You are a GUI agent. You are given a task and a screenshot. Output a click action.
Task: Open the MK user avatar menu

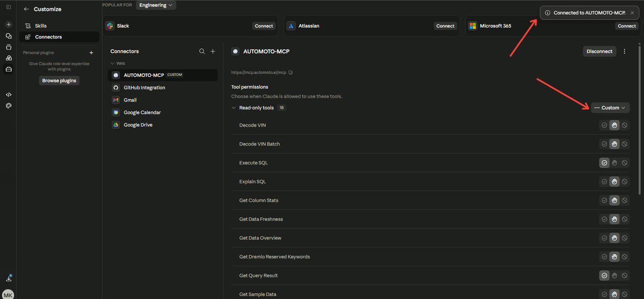tap(8, 294)
